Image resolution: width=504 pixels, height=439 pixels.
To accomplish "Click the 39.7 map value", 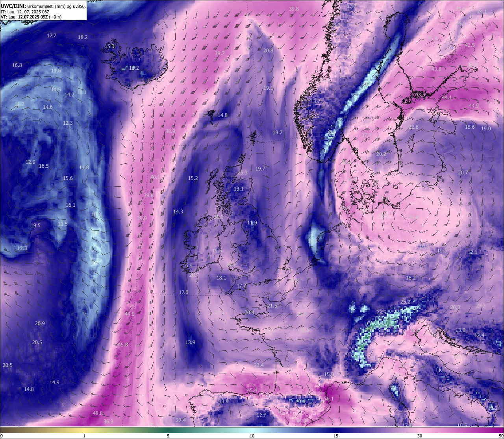I will click(x=220, y=53).
